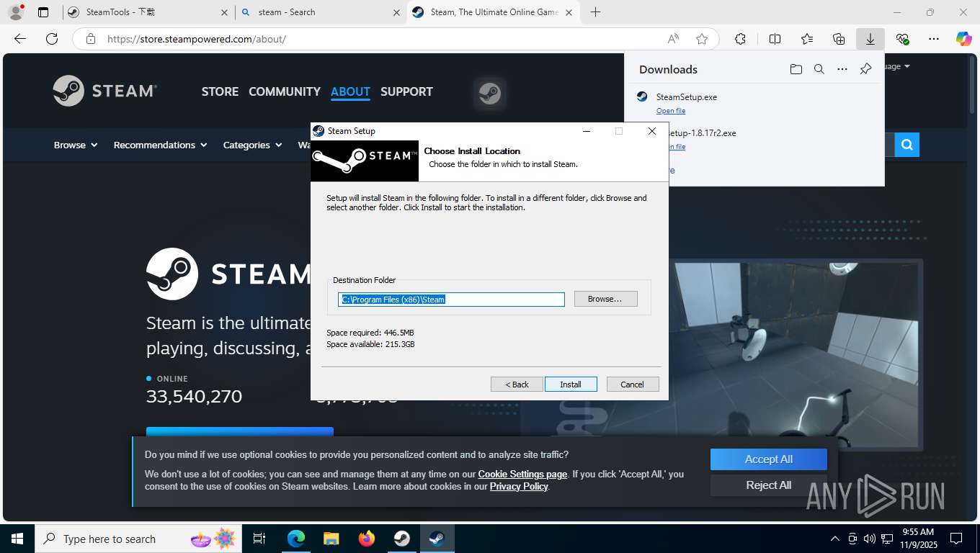This screenshot has height=553, width=980.
Task: Open the Copilot sidebar icon
Action: [963, 39]
